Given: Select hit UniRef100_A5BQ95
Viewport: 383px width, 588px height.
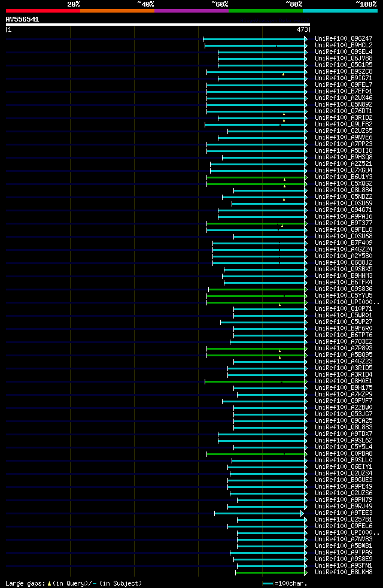Looking at the screenshot, I should (x=344, y=354).
